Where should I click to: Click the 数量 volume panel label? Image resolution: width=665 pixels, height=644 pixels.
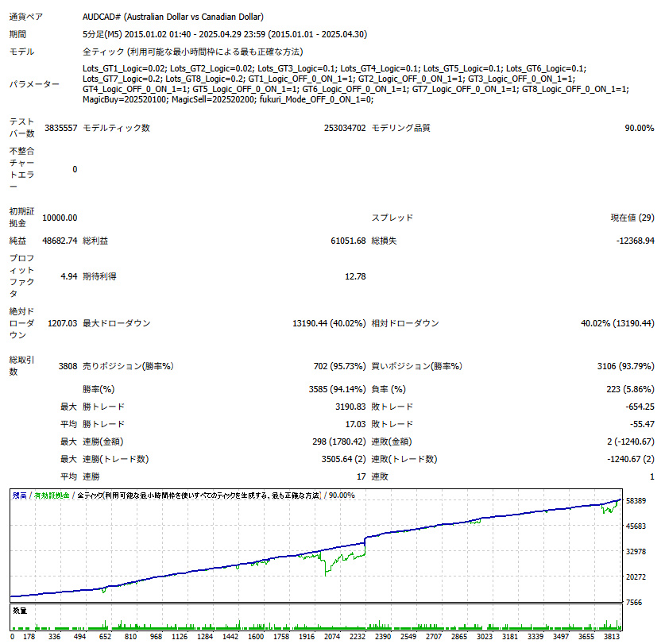[20, 611]
